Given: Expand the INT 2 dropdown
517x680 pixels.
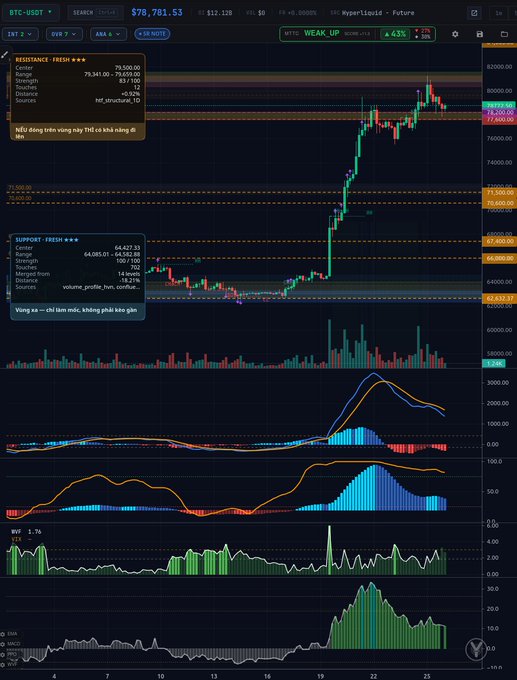Looking at the screenshot, I should tap(20, 34).
